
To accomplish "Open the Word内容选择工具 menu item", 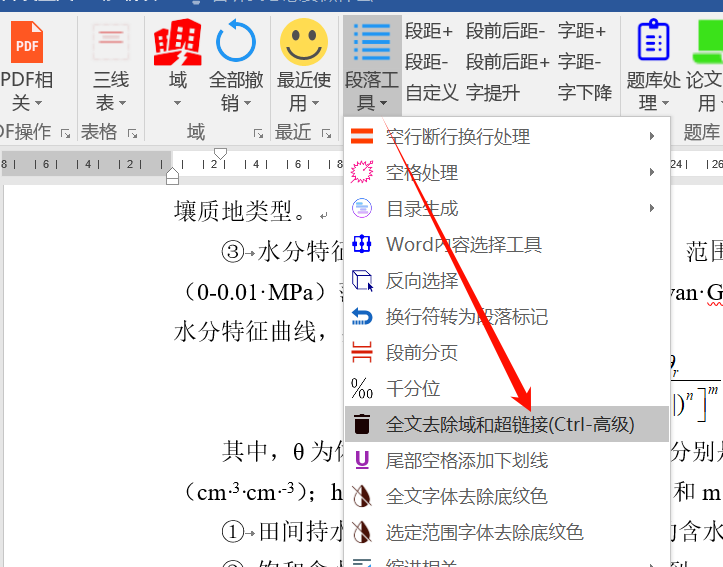I will coord(506,244).
